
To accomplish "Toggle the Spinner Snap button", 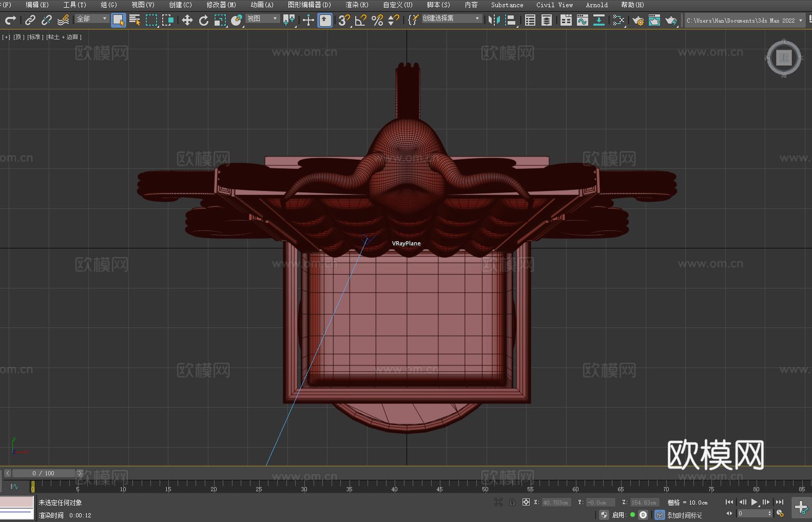I will coord(394,20).
